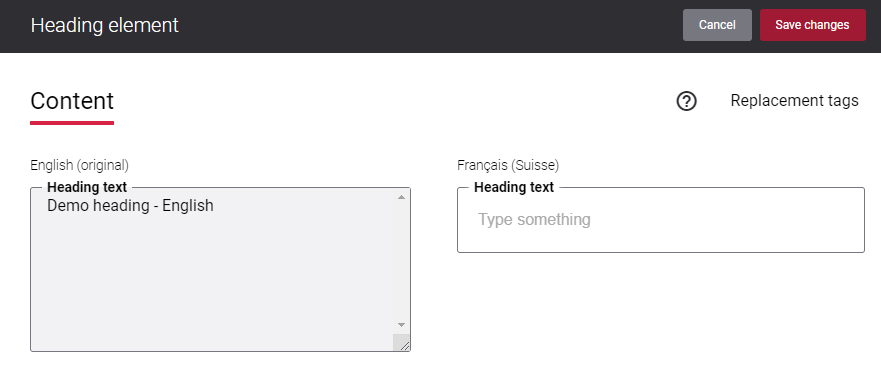Click the scroll down arrow in English textarea
The height and width of the screenshot is (373, 881).
coord(401,325)
